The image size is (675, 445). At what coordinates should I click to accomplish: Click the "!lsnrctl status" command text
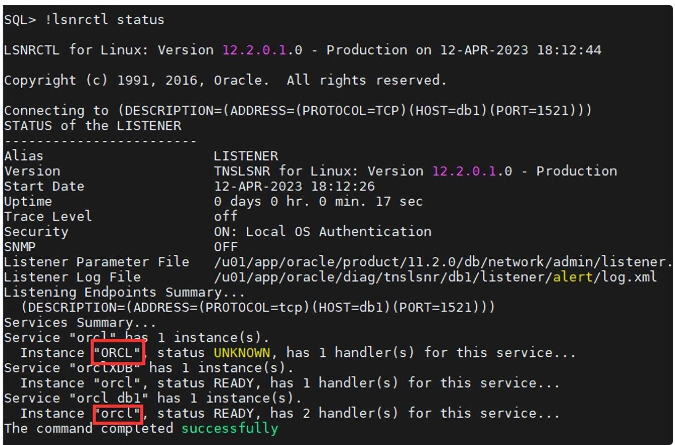click(x=105, y=20)
